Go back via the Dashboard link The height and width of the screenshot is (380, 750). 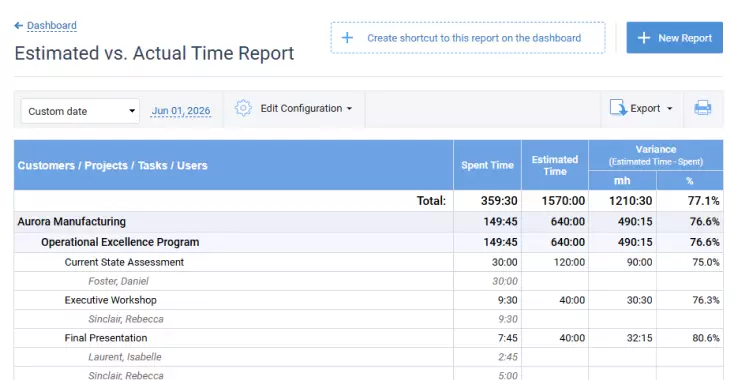[x=52, y=25]
